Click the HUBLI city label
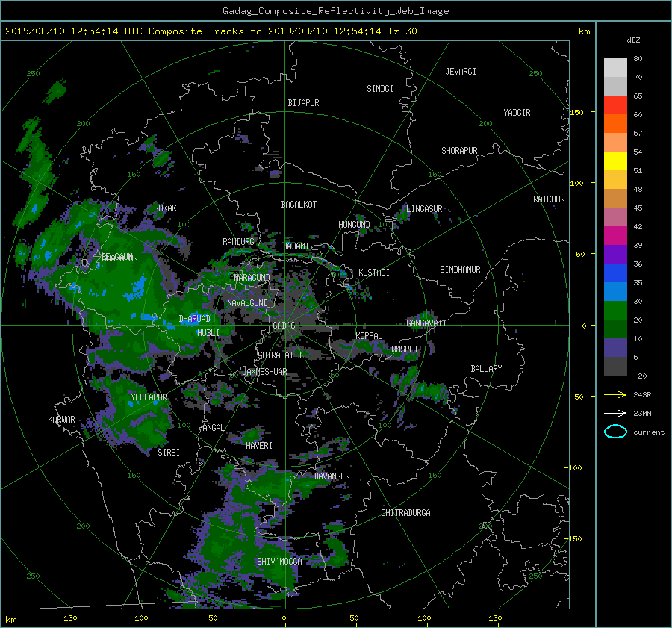 point(208,332)
